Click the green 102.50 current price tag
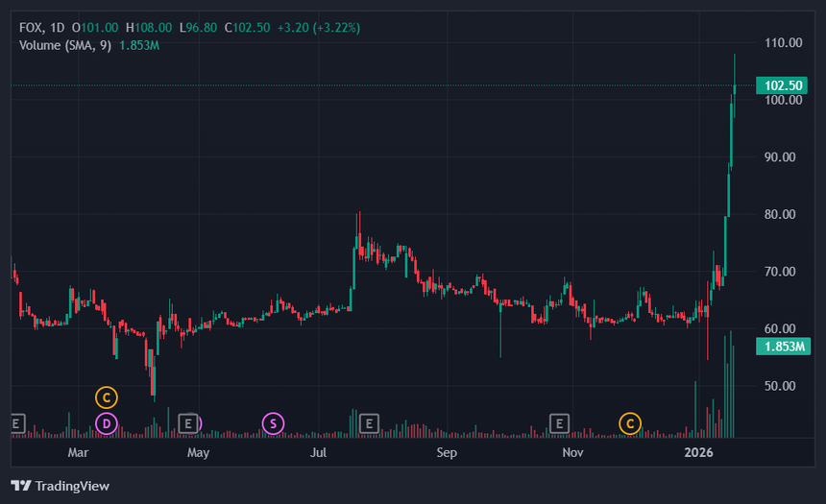This screenshot has width=826, height=504. [x=783, y=85]
